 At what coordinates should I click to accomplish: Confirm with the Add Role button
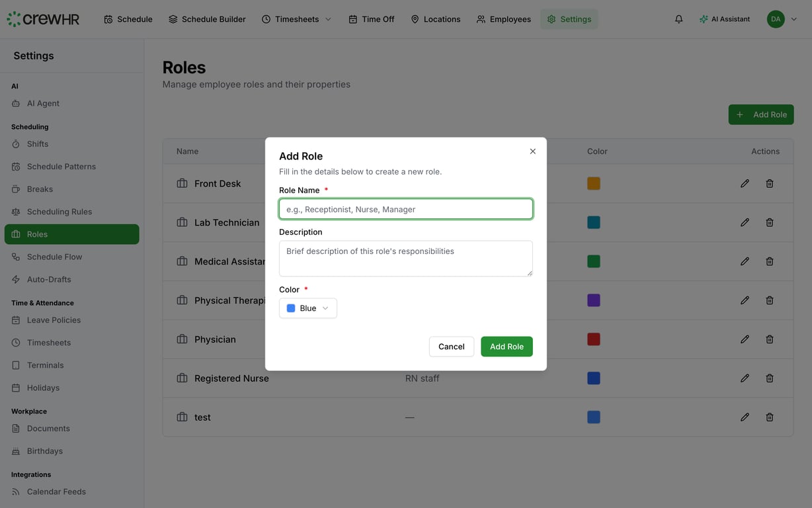click(x=507, y=347)
